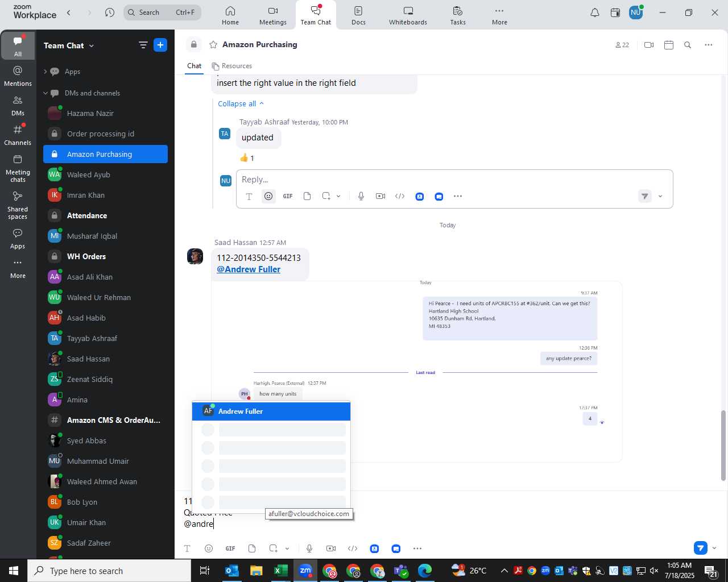Open calendar icon in top bar

[615, 13]
